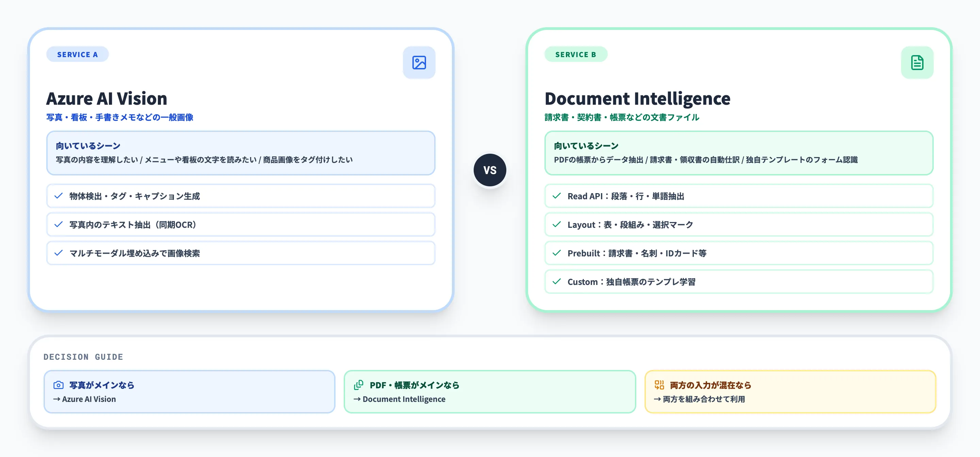This screenshot has height=457, width=980.
Task: Click the VS badge between the two cards
Action: [x=490, y=170]
